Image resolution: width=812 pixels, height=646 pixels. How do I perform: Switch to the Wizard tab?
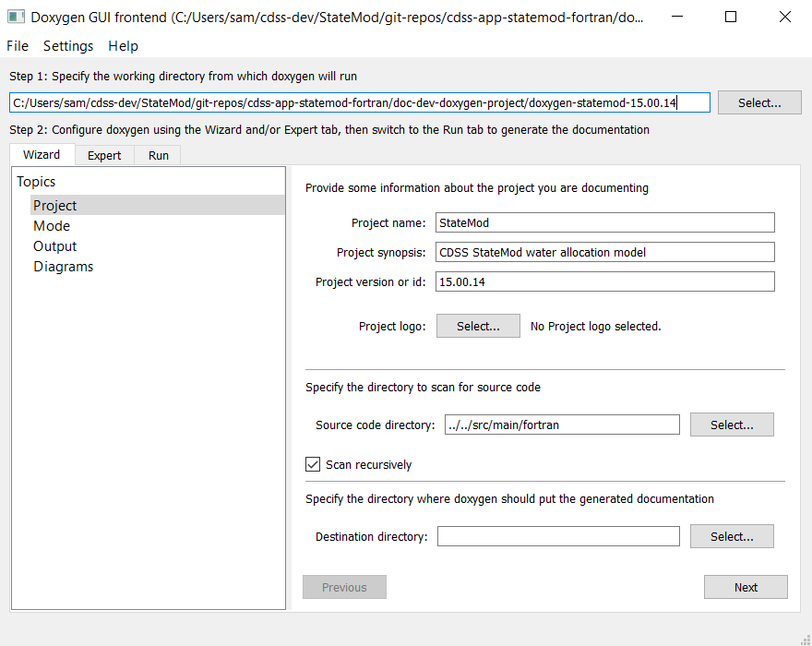42,155
